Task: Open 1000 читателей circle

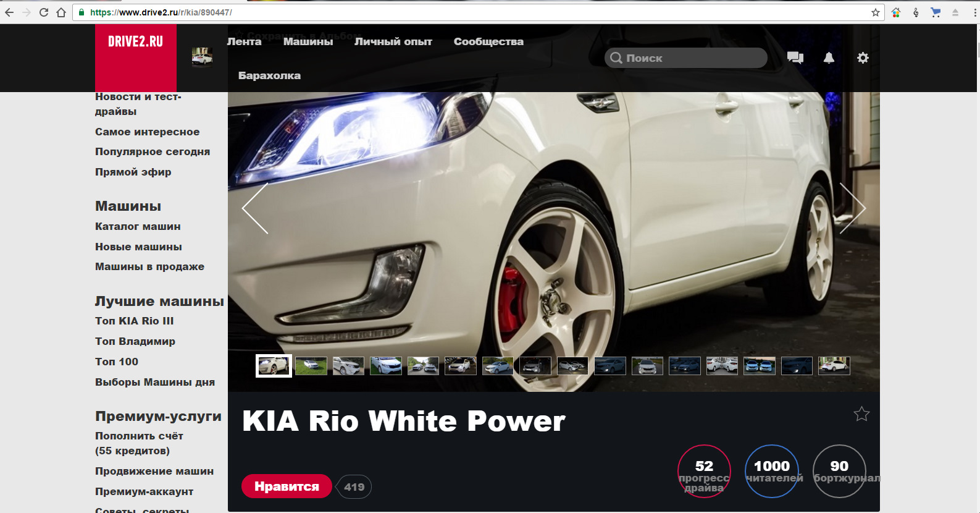Action: point(772,472)
